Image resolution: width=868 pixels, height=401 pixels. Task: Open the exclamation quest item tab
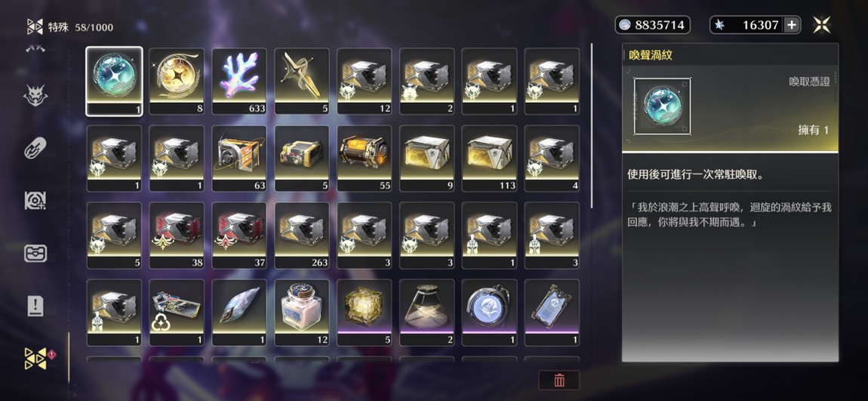pyautogui.click(x=35, y=306)
